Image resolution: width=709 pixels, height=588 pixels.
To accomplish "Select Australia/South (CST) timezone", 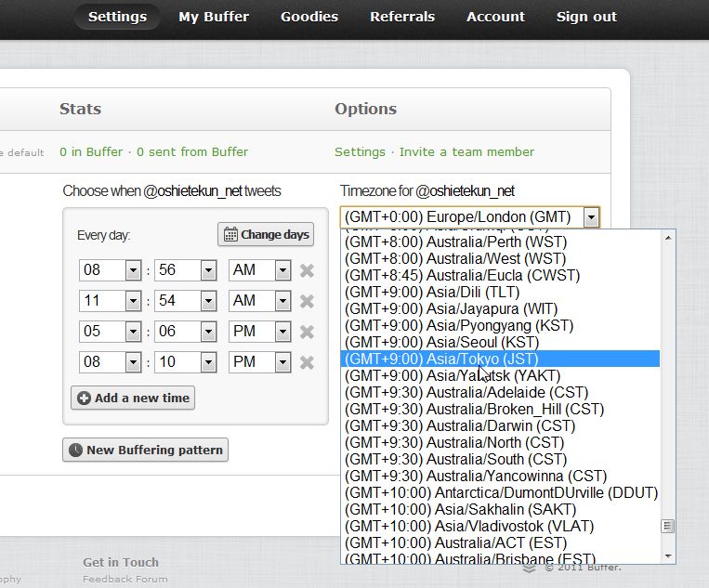I will tap(500, 459).
